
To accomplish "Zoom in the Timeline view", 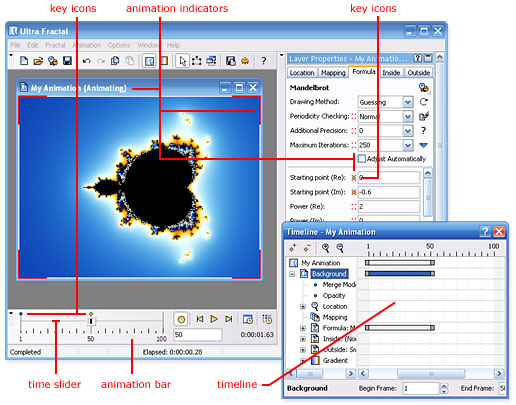I will click(x=326, y=248).
